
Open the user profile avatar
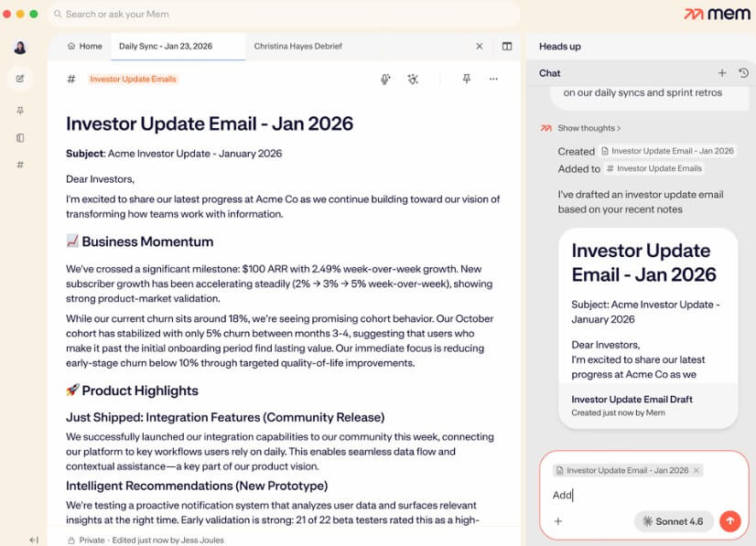(x=20, y=48)
